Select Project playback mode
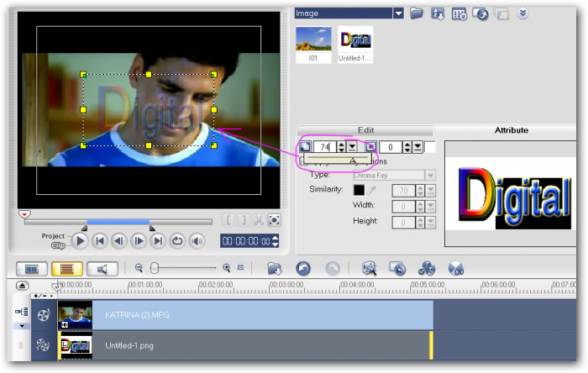The height and width of the screenshot is (373, 588). pyautogui.click(x=53, y=236)
